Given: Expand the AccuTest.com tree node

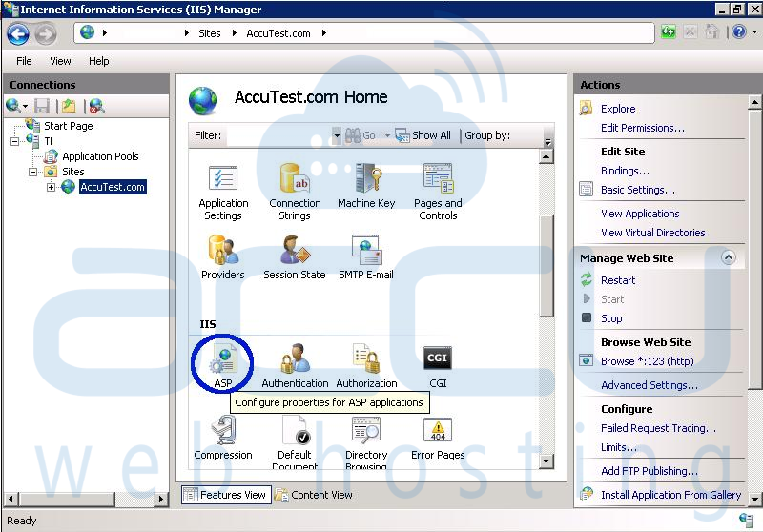Looking at the screenshot, I should [x=51, y=187].
